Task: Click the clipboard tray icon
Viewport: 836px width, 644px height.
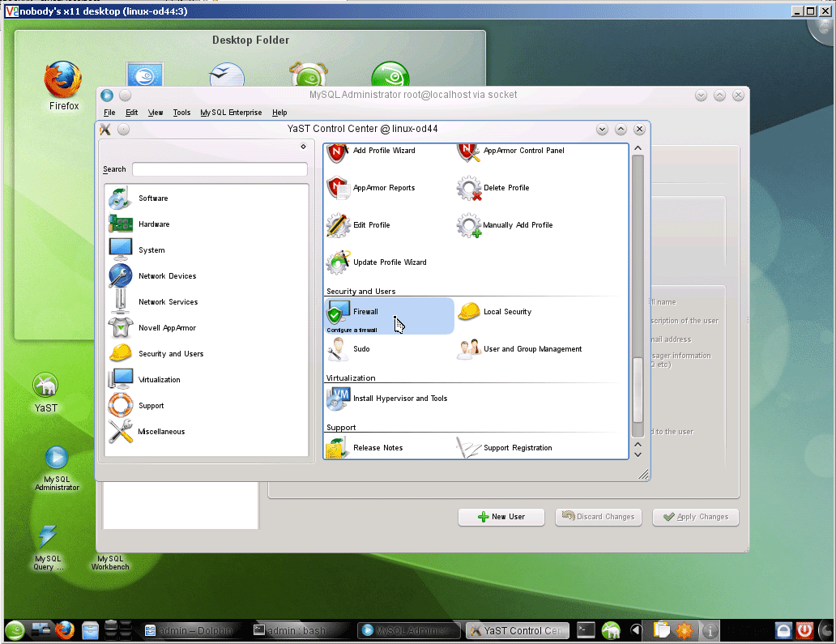Action: point(661,631)
